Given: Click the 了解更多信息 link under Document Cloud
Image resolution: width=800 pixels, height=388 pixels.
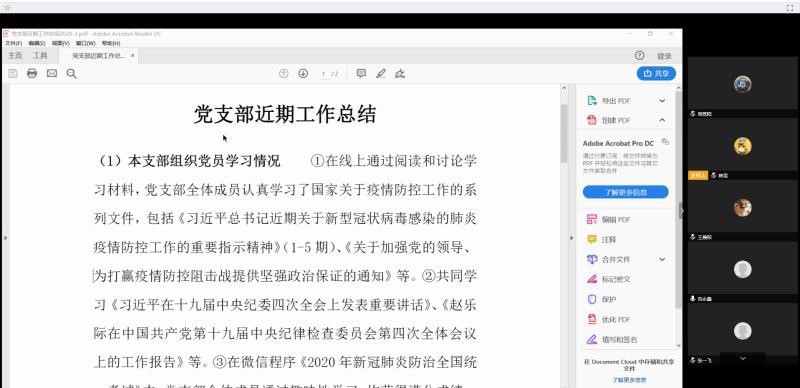Looking at the screenshot, I should click(629, 380).
